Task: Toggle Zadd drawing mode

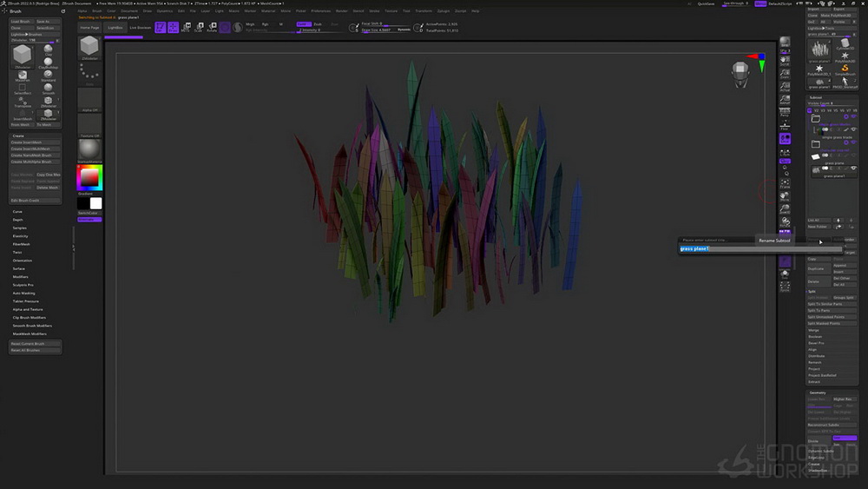Action: tap(303, 23)
